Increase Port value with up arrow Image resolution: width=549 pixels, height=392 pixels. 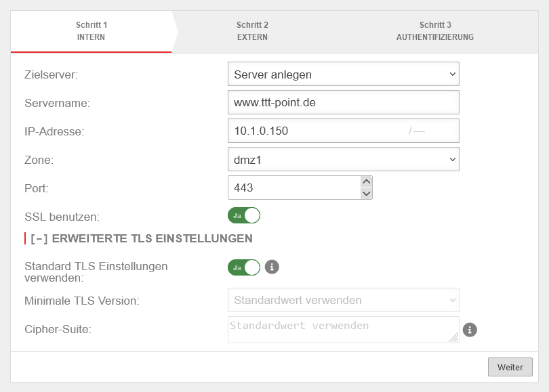367,181
